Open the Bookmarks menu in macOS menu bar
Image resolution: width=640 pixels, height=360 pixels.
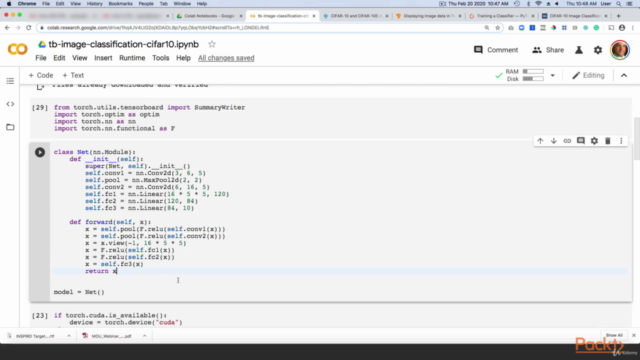(x=120, y=4)
